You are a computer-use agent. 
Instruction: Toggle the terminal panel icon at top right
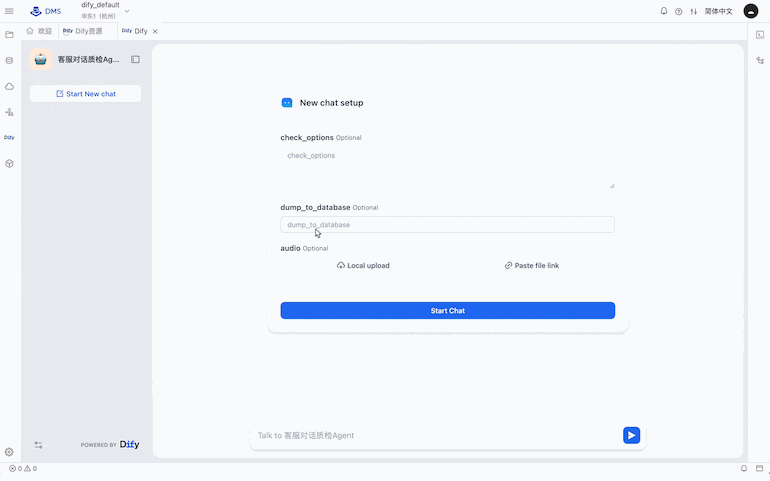[x=760, y=34]
